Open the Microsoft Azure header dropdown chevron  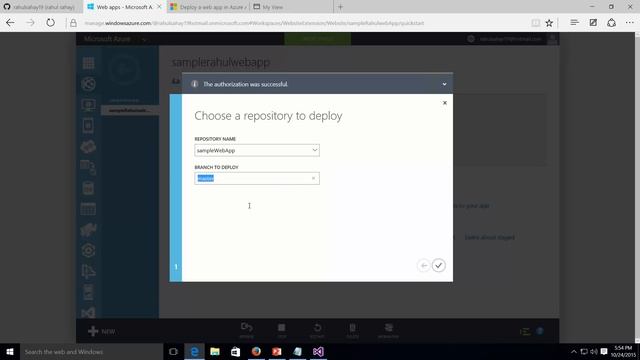(x=144, y=40)
